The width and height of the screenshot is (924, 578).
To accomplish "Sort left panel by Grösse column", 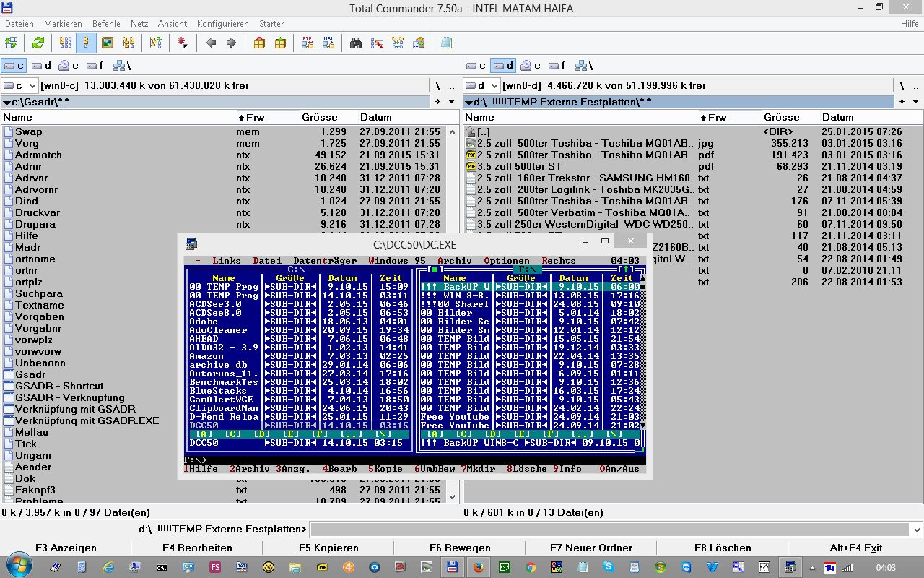I will click(328, 117).
